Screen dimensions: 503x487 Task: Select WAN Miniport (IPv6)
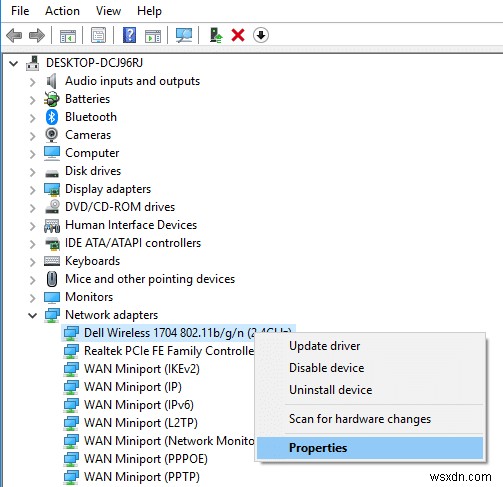click(139, 405)
